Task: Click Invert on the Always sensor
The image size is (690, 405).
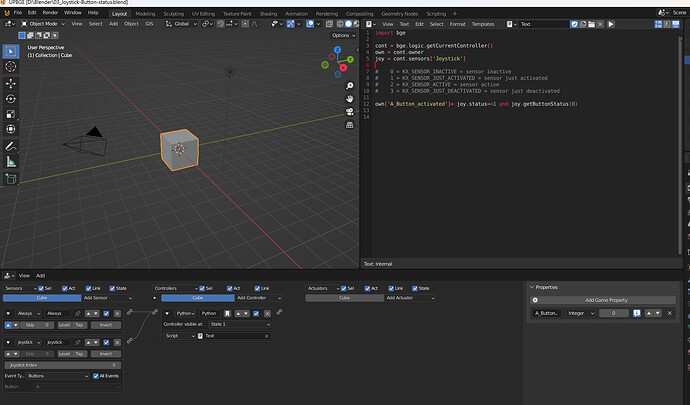Action: [x=106, y=325]
